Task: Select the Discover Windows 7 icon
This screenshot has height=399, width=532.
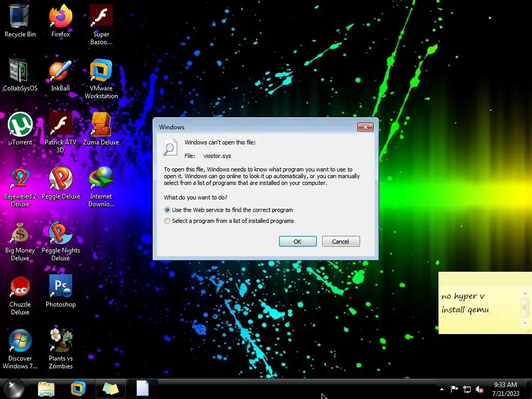Action: coord(20,349)
